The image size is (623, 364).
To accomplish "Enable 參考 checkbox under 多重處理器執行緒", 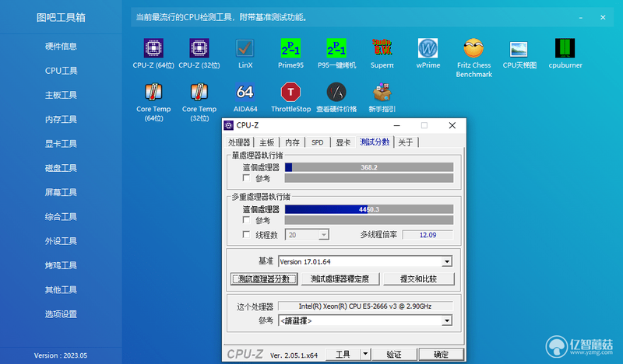I will 246,220.
